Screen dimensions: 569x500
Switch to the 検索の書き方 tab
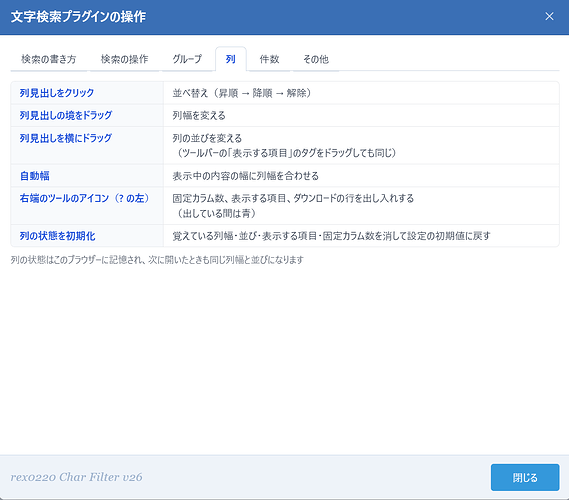(x=49, y=59)
